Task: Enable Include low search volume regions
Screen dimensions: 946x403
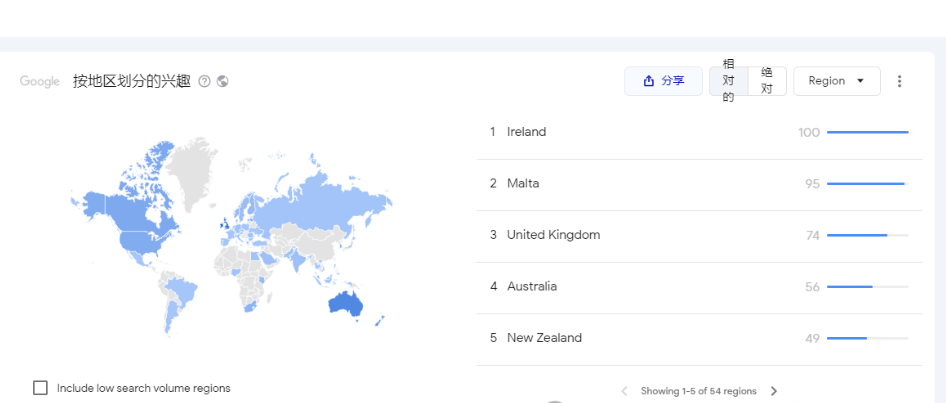Action: pyautogui.click(x=41, y=388)
